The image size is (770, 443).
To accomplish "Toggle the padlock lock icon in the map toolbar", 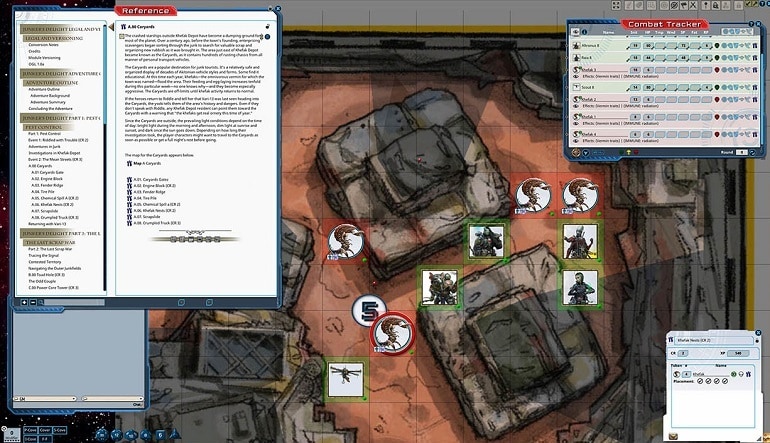I will 715,5.
